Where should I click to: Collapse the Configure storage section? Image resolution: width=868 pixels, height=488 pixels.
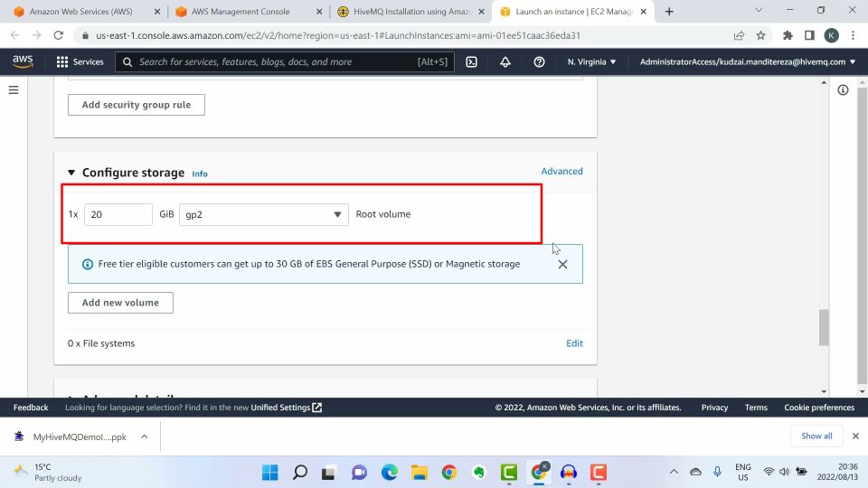pos(71,173)
